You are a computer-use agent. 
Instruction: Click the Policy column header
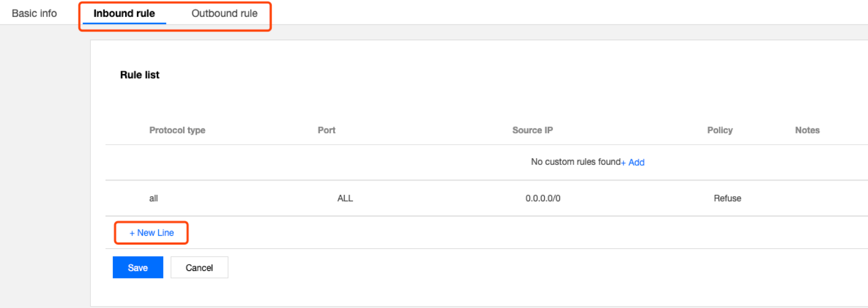719,130
